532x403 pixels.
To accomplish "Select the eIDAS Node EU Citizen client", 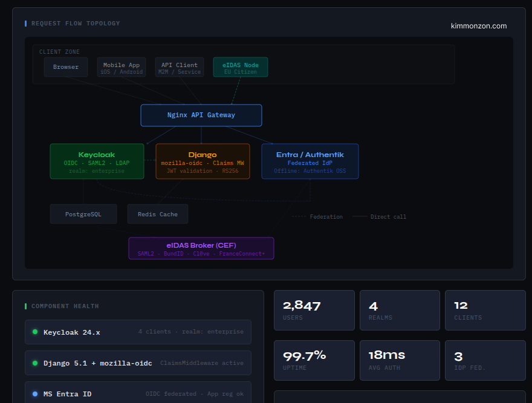I will [x=240, y=67].
